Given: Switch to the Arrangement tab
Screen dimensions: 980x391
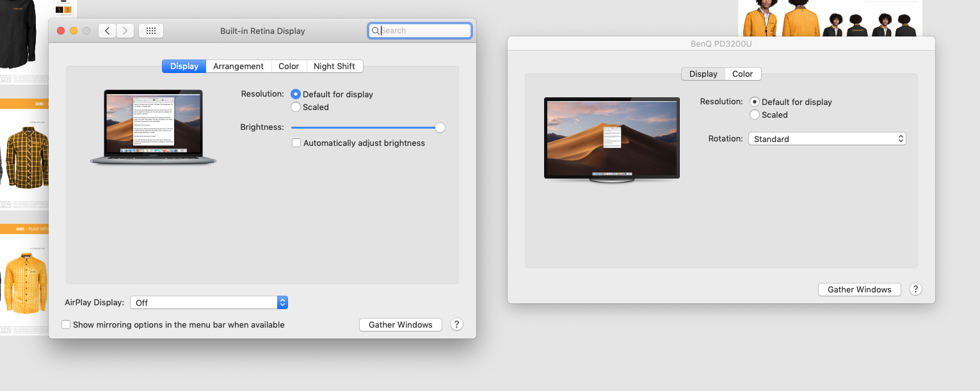Looking at the screenshot, I should click(x=238, y=66).
